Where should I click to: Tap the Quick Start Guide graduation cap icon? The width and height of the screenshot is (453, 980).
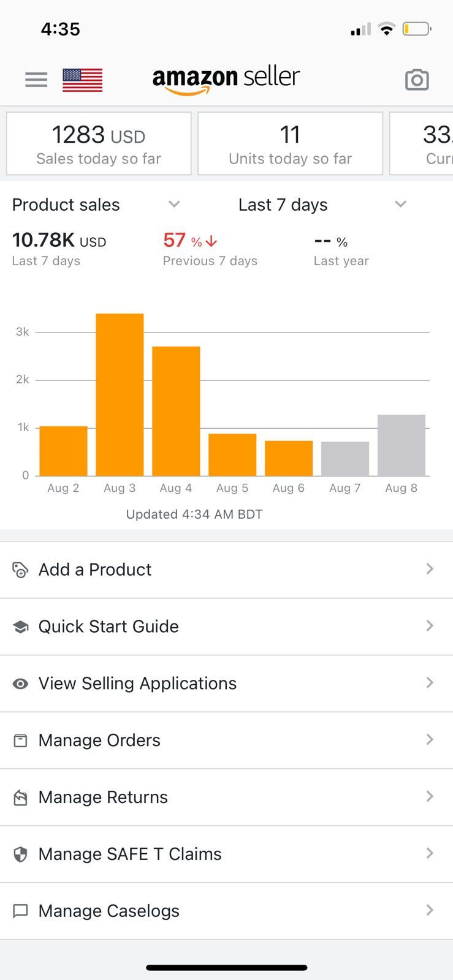[x=20, y=627]
